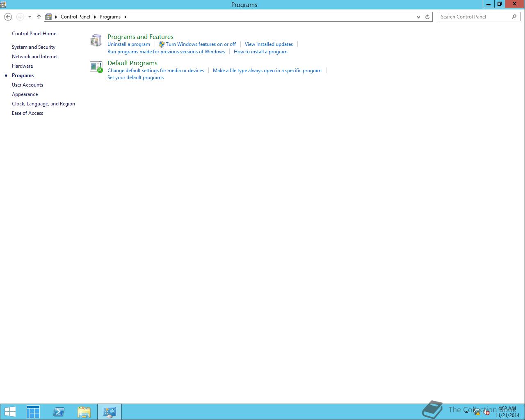Viewport: 525px width, 420px height.
Task: Select Control Panel taskbar button
Action: (x=110, y=412)
